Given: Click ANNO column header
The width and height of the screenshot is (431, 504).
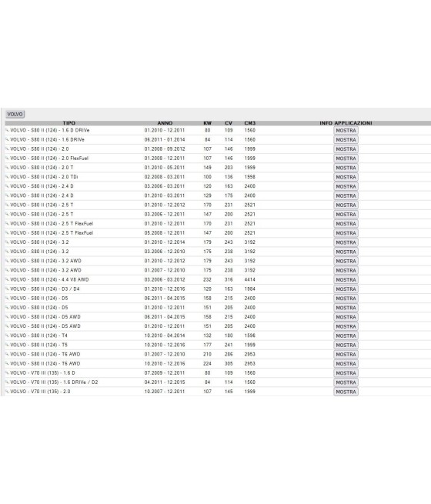Looking at the screenshot, I should pos(165,123).
